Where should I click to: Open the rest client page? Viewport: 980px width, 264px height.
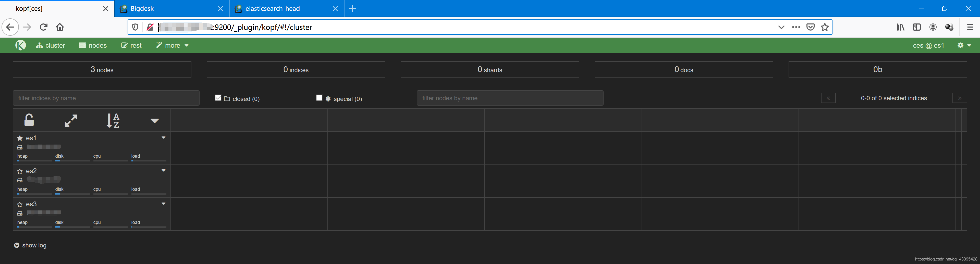coord(131,45)
